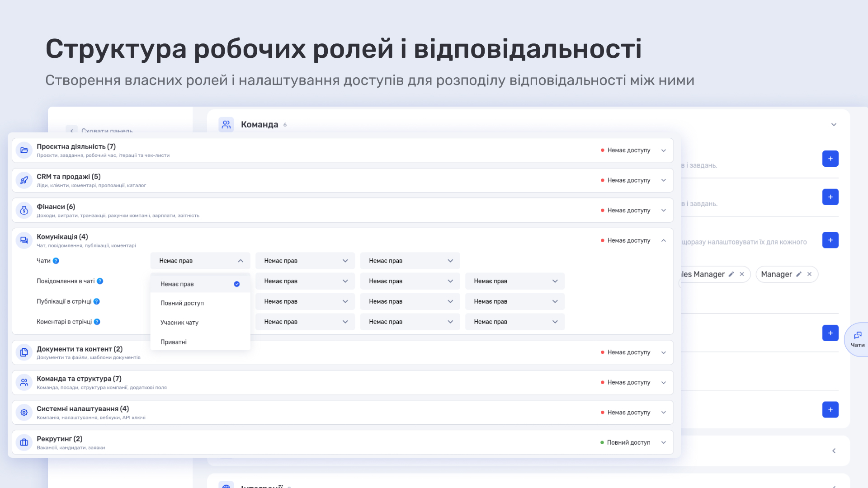Click the Команда heading
Image resolution: width=868 pixels, height=488 pixels.
tap(259, 124)
